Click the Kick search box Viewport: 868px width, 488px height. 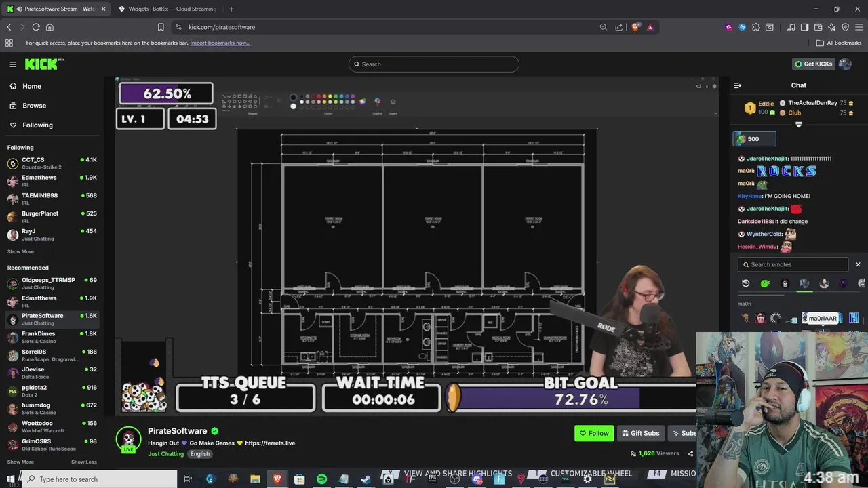point(434,64)
